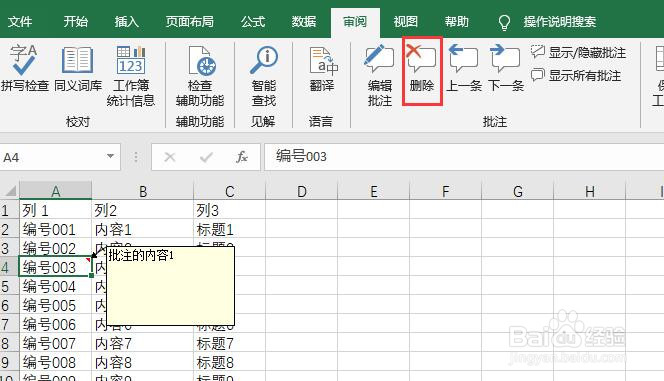
Task: Switch to the 帮助 ribbon tab
Action: tap(456, 21)
